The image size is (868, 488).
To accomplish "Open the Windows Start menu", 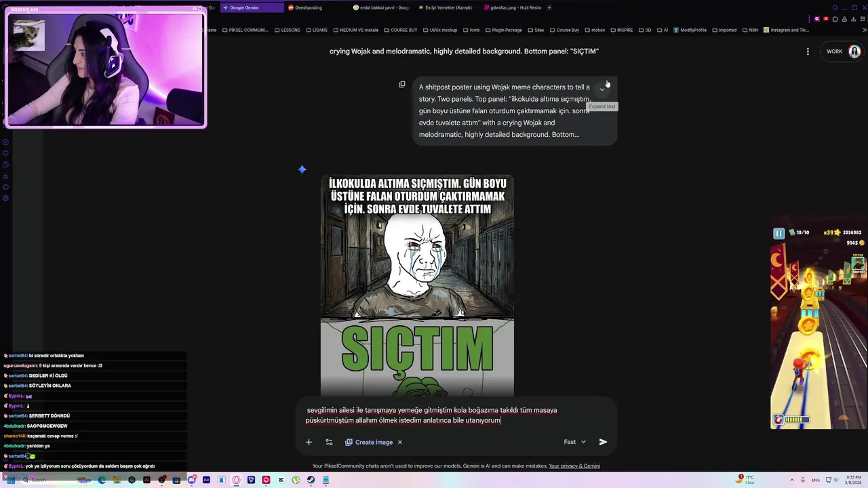I will tap(11, 480).
